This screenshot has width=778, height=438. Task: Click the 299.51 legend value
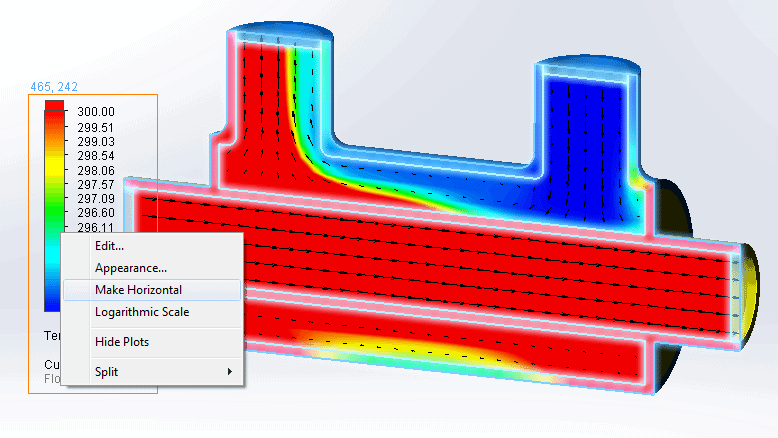[96, 128]
